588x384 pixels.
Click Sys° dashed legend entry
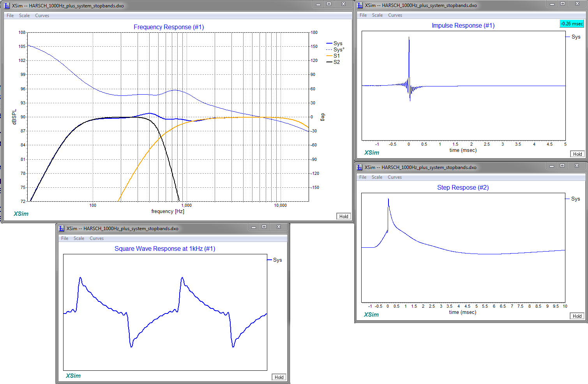335,50
